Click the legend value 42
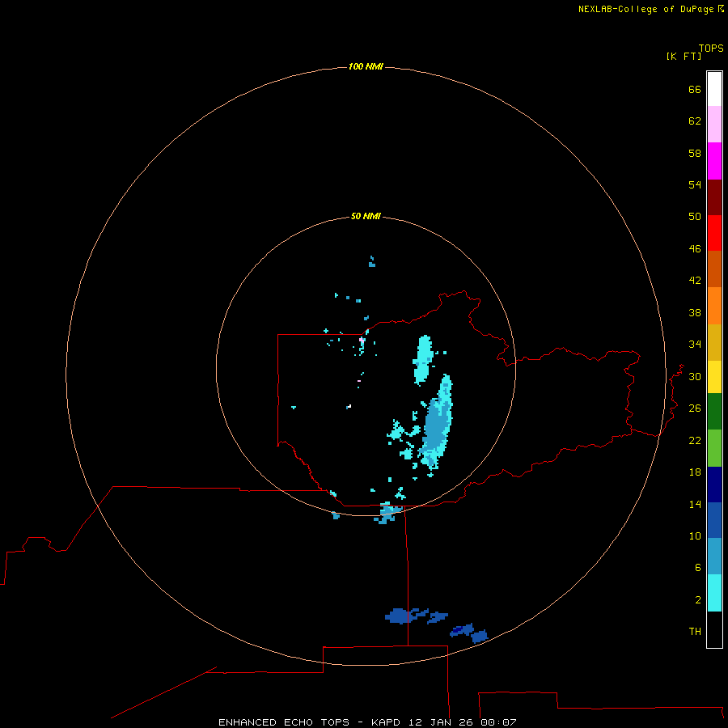 tap(695, 281)
